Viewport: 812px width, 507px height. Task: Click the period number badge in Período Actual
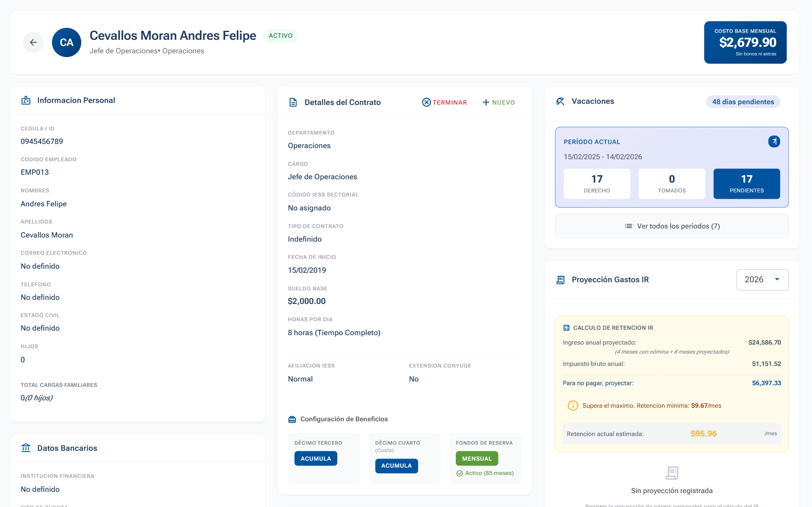click(774, 142)
